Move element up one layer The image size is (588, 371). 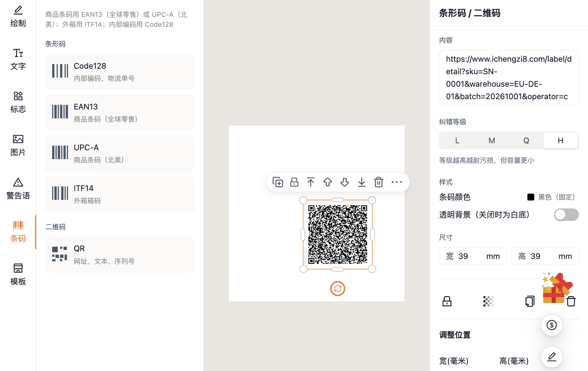(328, 182)
